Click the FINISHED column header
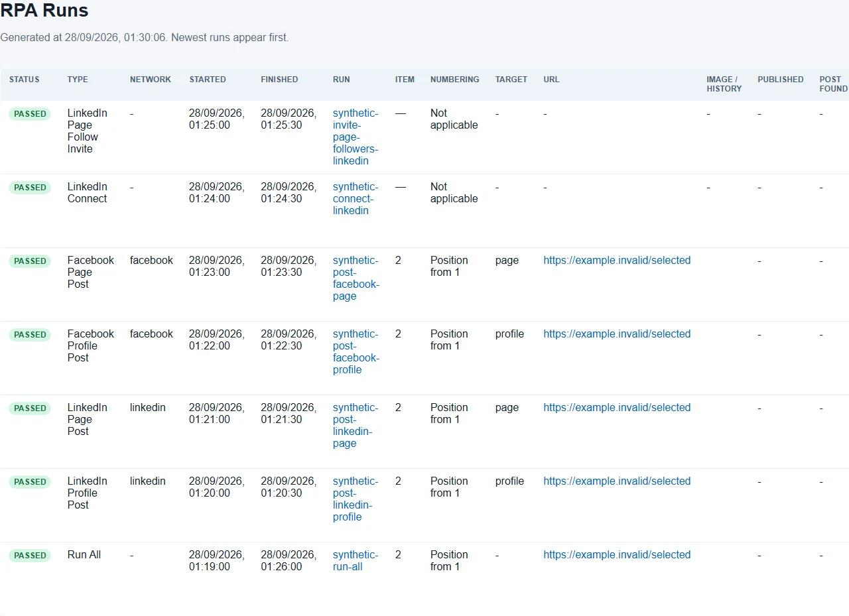Viewport: 849px width, 616px height. [x=279, y=80]
